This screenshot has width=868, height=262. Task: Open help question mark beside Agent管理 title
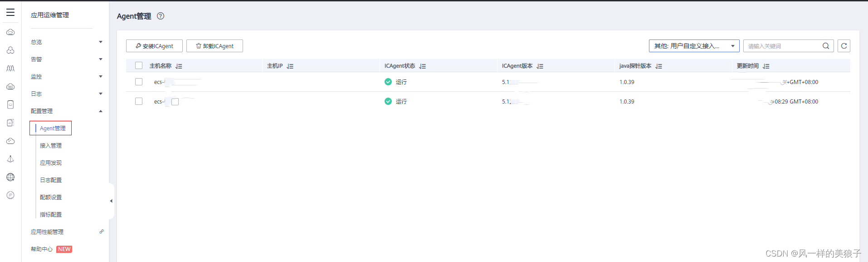[161, 16]
